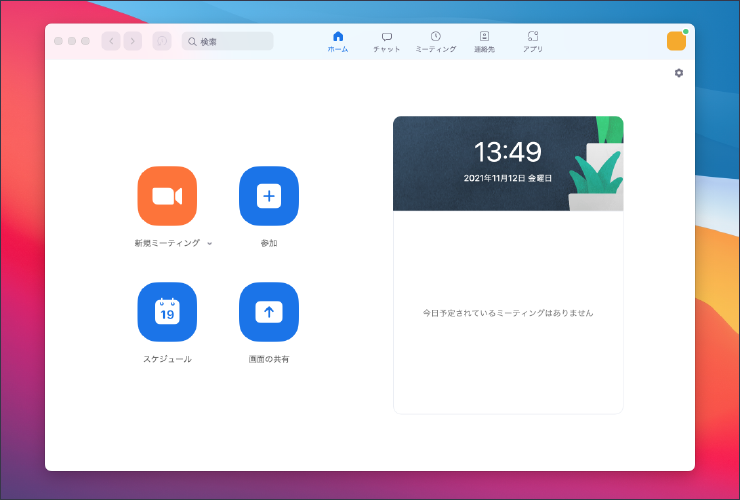Go forward with the right arrow button
This screenshot has height=500, width=740.
(x=133, y=41)
